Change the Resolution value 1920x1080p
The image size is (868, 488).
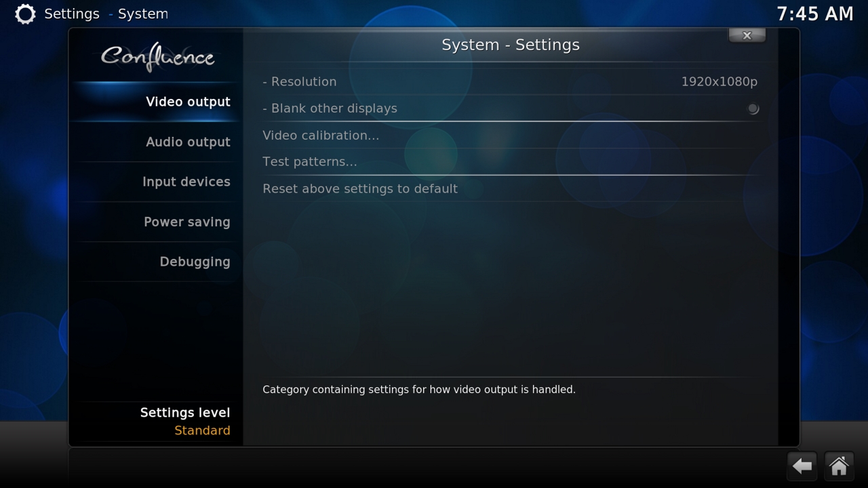pos(719,81)
